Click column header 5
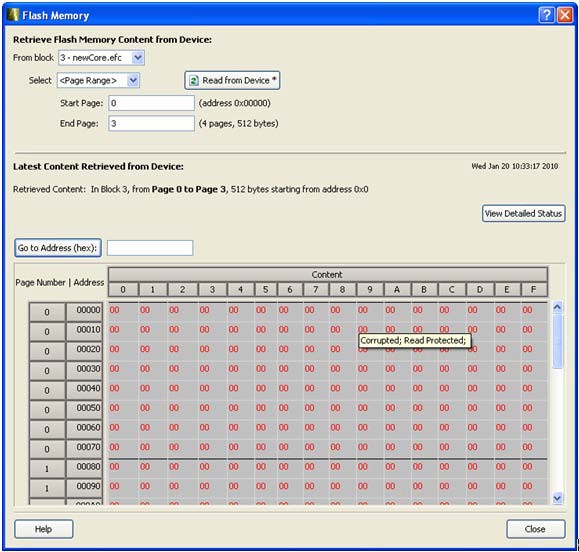 (265, 290)
